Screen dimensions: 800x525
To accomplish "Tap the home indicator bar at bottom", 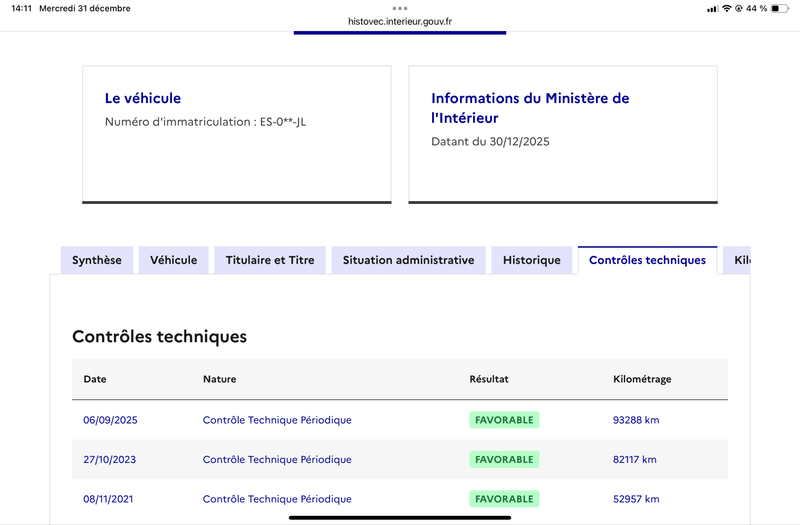I will [400, 517].
